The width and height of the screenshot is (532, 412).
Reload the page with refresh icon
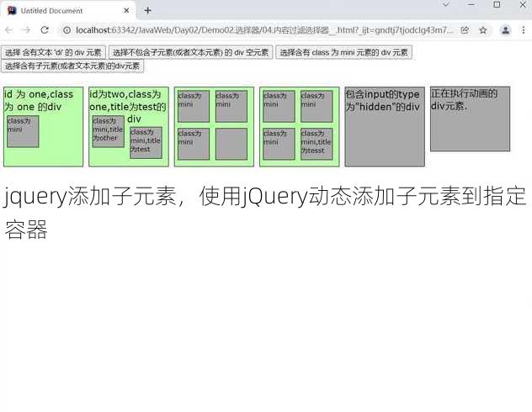click(45, 30)
